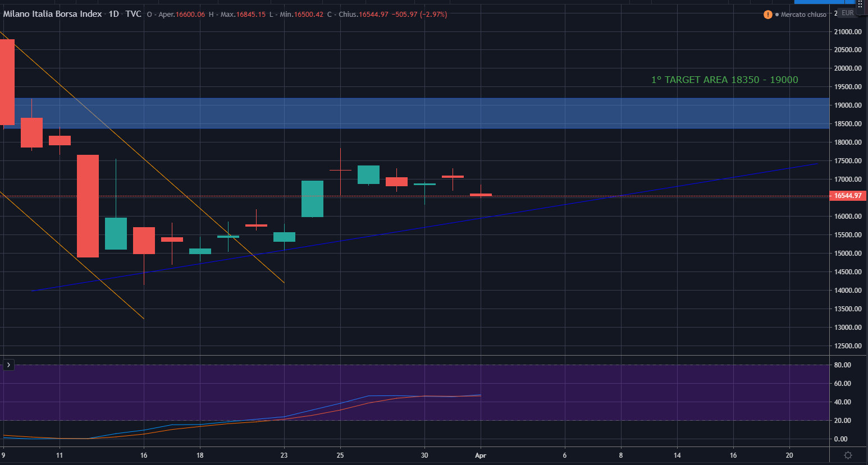Expand the indicator legend chevron
Screen dimensions: 868x465
(8, 365)
